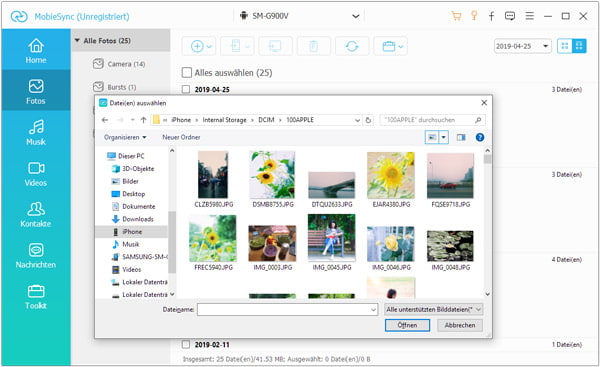This screenshot has height=367, width=600.
Task: Check the Alles auswählen checkbox
Action: tap(187, 72)
